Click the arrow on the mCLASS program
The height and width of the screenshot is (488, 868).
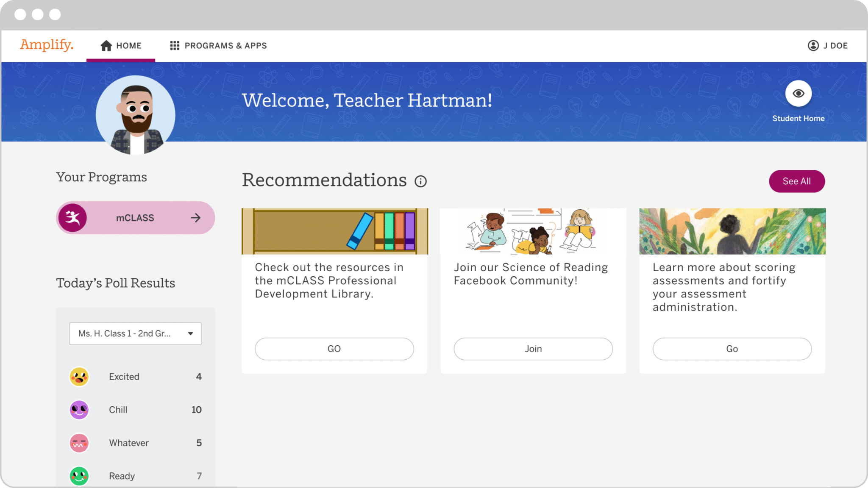[x=195, y=218]
